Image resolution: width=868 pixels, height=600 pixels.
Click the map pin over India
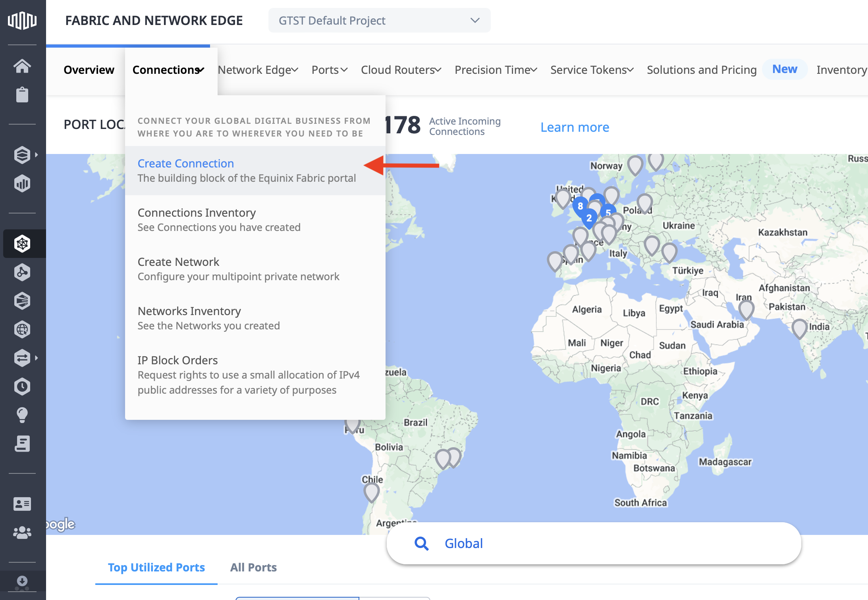click(799, 329)
